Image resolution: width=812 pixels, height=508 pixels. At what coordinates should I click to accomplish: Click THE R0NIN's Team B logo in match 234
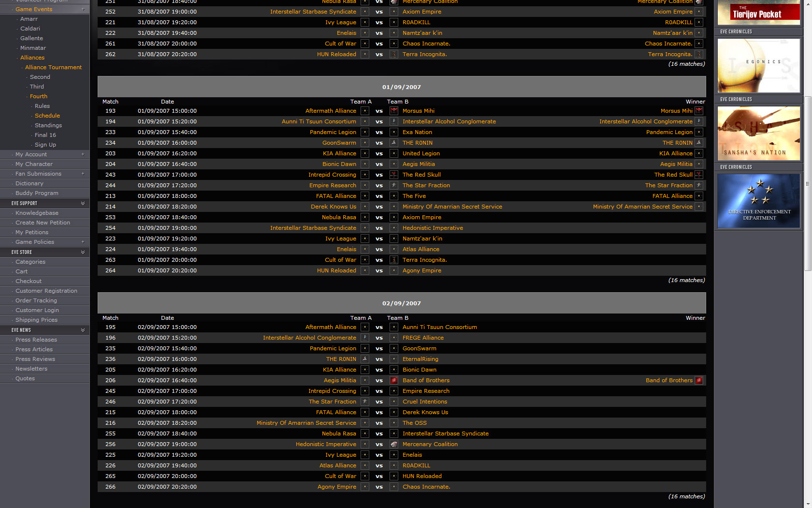394,143
